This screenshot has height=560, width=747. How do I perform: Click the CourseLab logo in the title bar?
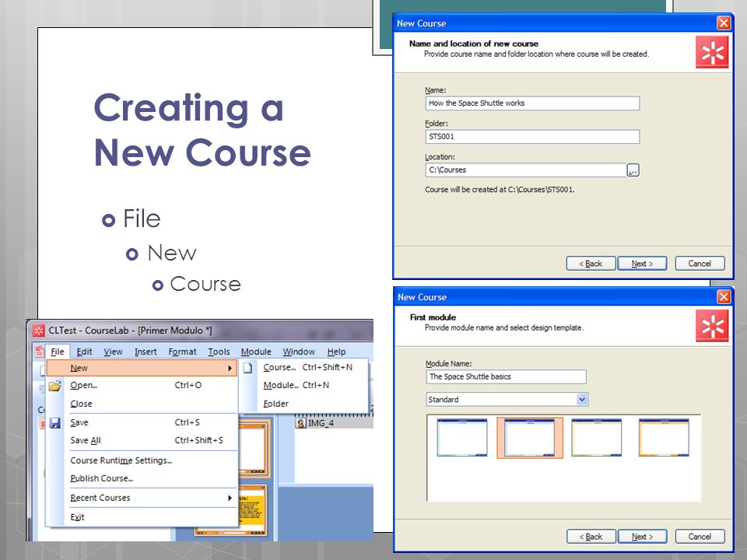(39, 330)
